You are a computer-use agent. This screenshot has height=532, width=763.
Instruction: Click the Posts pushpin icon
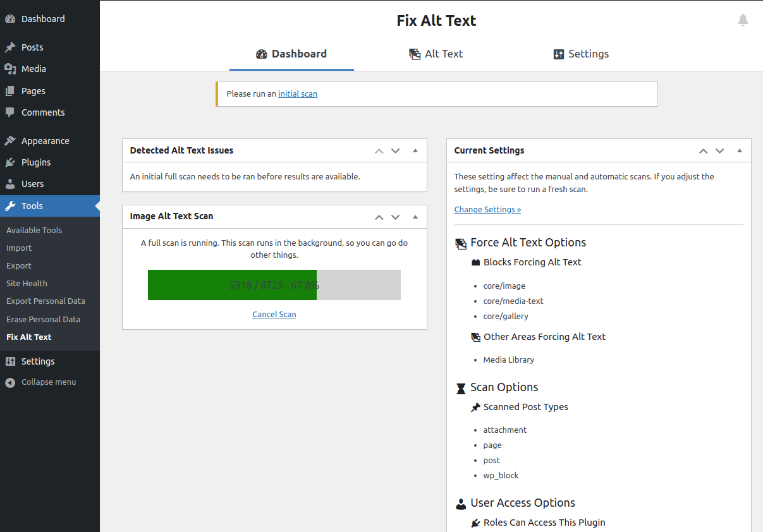10,47
